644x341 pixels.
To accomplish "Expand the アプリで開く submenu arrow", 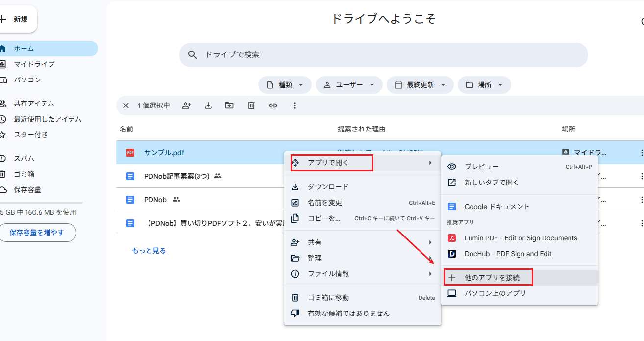I will click(x=430, y=163).
